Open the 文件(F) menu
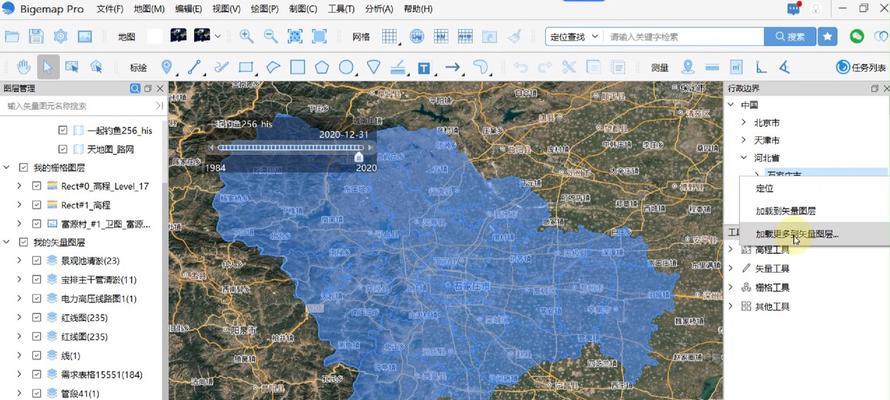Screen dimensions: 890x400 pyautogui.click(x=110, y=9)
